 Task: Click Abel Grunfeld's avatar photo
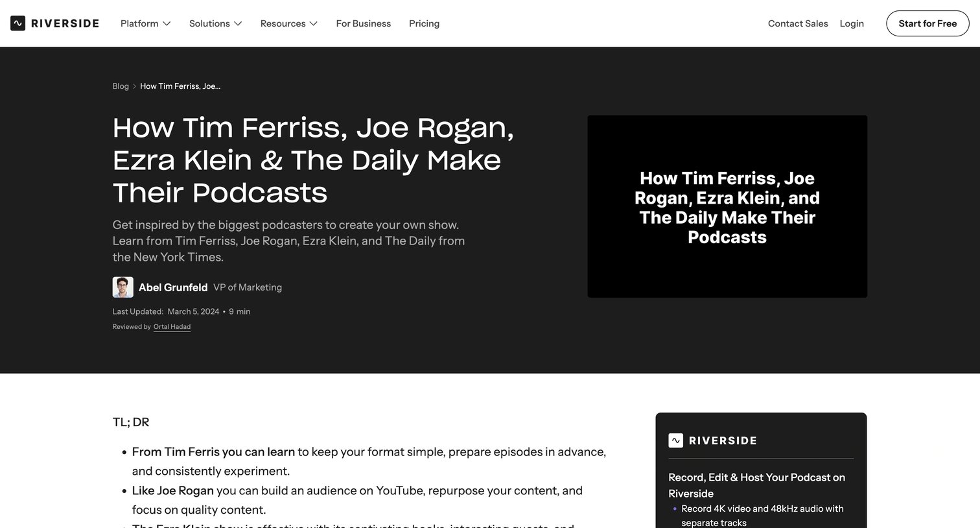(123, 287)
